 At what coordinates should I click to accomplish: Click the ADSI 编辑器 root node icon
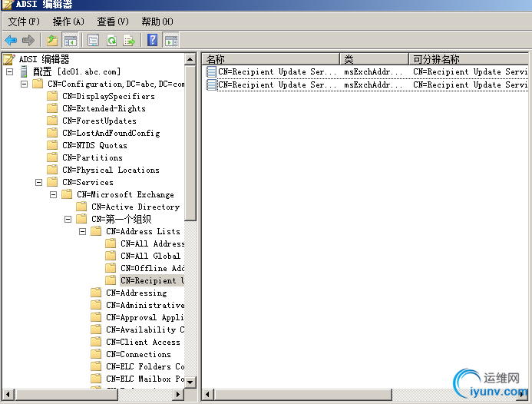9,59
